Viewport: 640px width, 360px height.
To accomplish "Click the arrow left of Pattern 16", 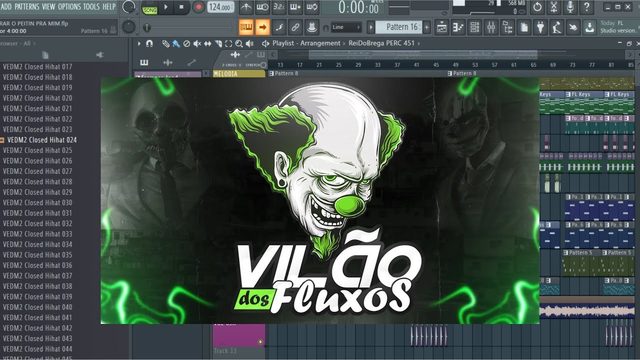I will [371, 27].
